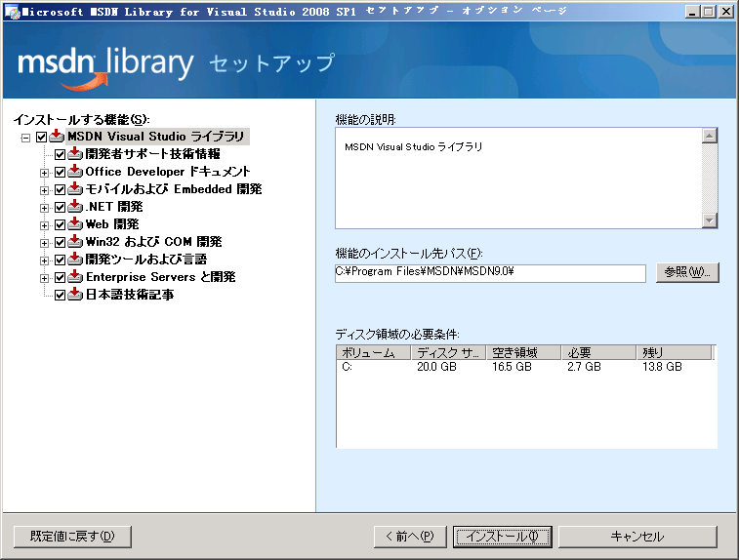Click the C: volume cell
Image resolution: width=739 pixels, height=560 pixels.
(348, 367)
